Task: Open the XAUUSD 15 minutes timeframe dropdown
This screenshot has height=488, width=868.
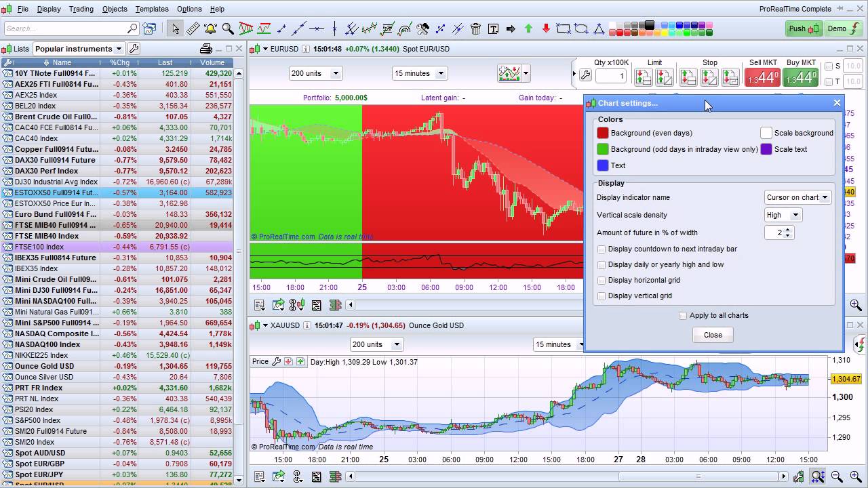Action: [559, 344]
